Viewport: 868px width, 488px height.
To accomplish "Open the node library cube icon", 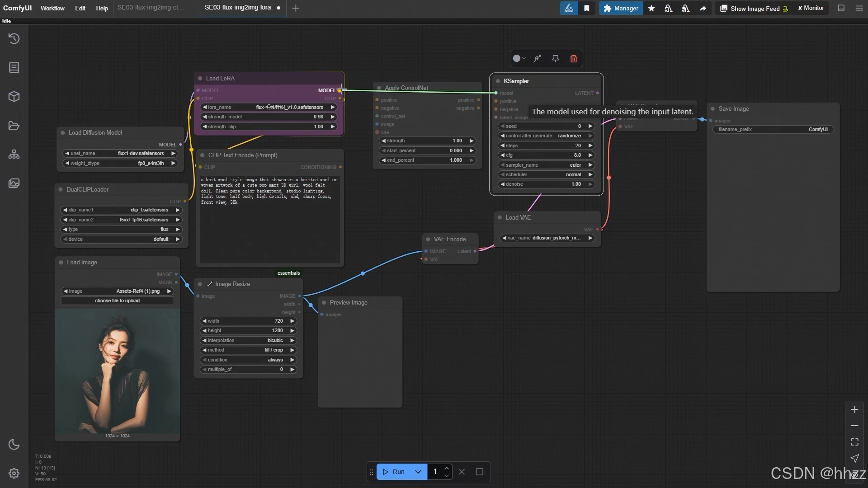I will (x=14, y=97).
